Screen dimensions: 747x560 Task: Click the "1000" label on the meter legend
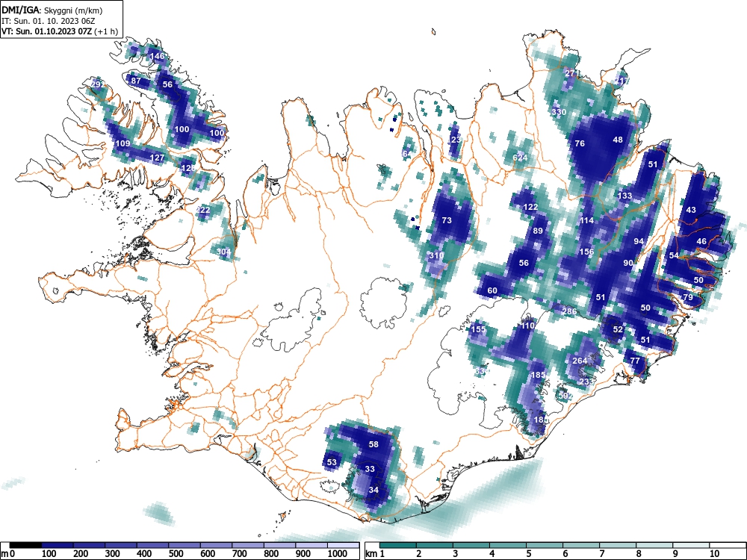(x=338, y=554)
